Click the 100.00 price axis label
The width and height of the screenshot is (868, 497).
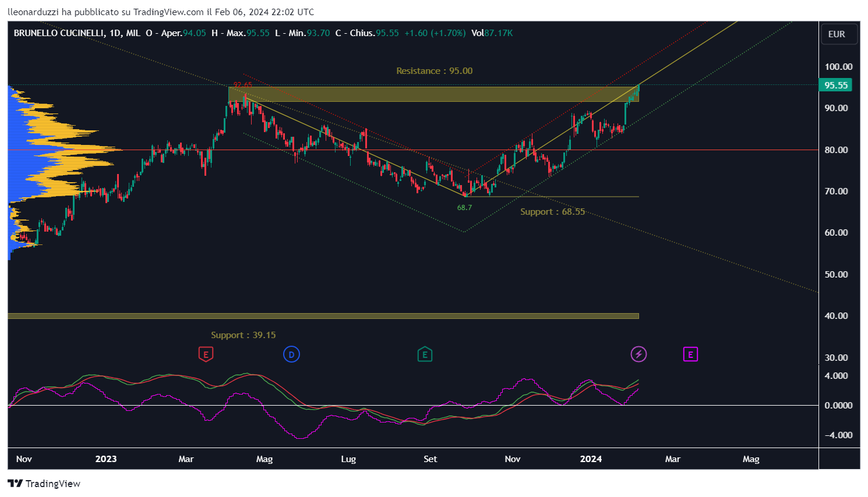tap(838, 67)
